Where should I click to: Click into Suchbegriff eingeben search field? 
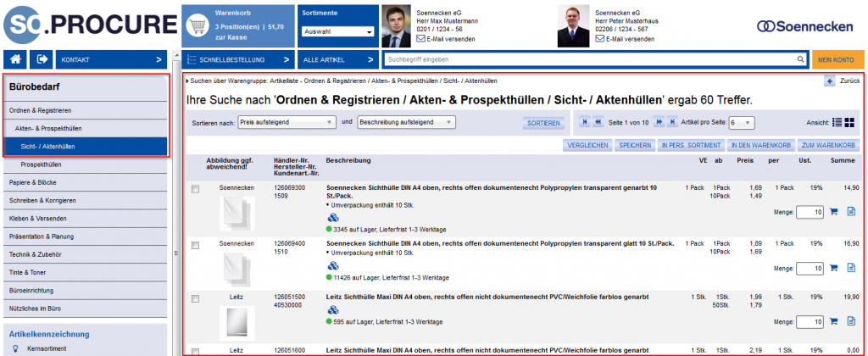(x=590, y=59)
